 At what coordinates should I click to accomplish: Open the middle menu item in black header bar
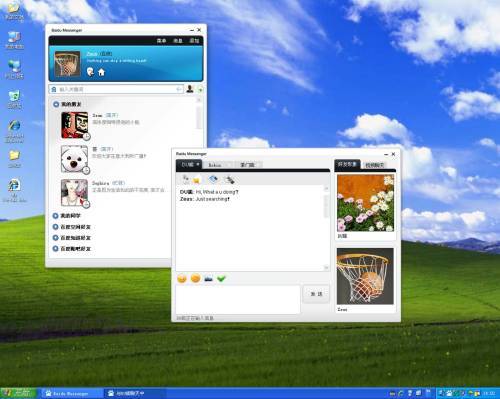point(178,41)
